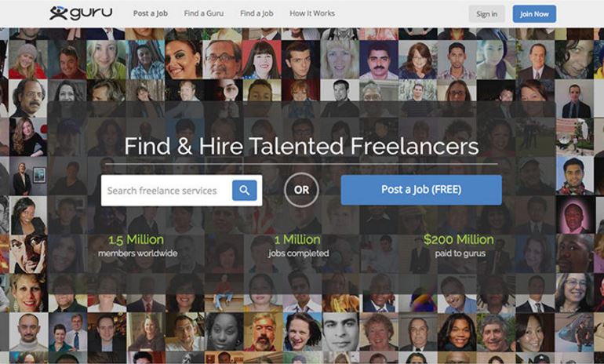Click the 1 Million jobs completed stat

[298, 246]
